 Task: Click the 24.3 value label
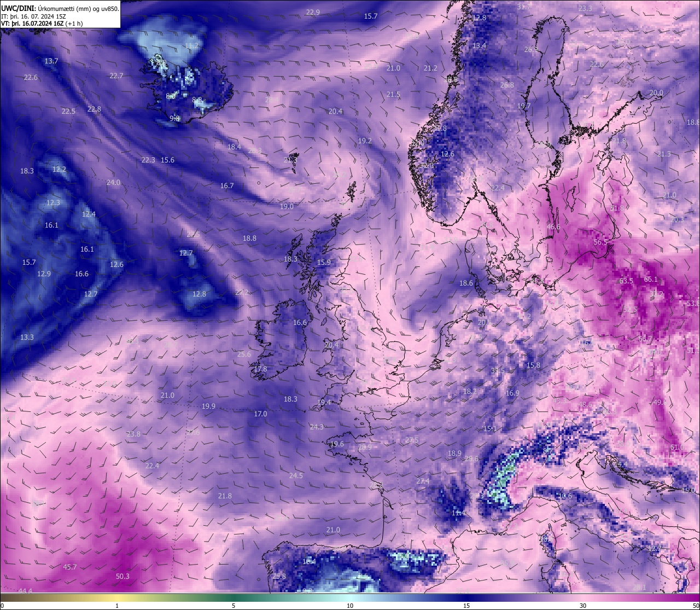pyautogui.click(x=317, y=427)
